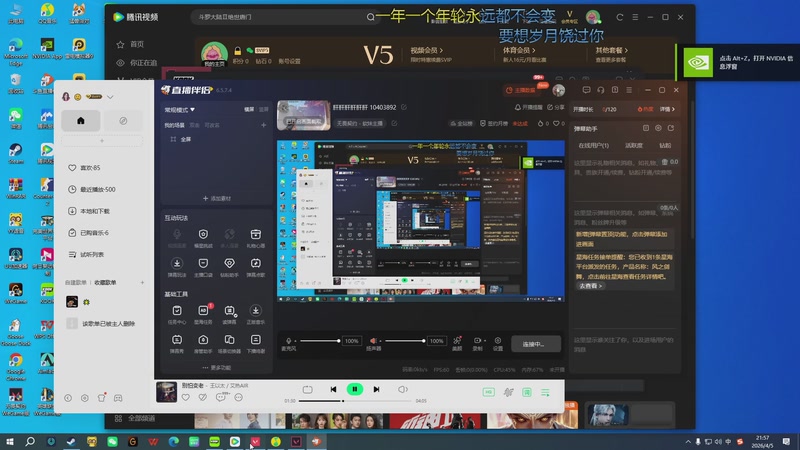Screen dimensions: 800x450
Task: Adjust the microphone volume slider
Action: pyautogui.click(x=319, y=341)
